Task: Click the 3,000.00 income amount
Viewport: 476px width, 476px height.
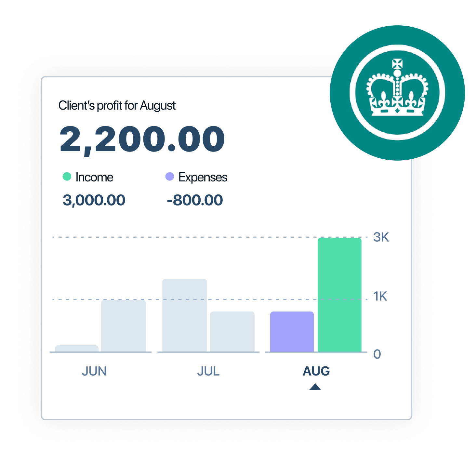Action: [x=94, y=200]
